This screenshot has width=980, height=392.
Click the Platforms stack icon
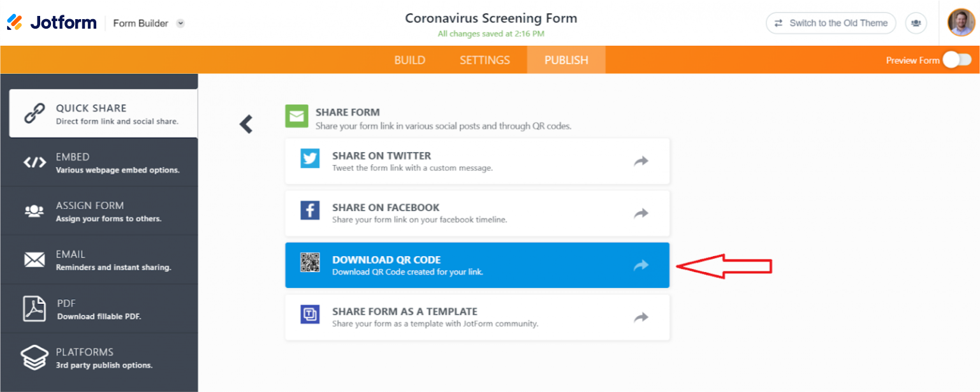34,358
